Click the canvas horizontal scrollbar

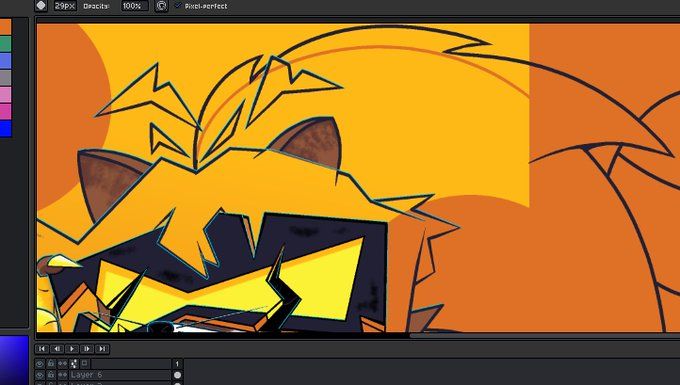[545, 336]
